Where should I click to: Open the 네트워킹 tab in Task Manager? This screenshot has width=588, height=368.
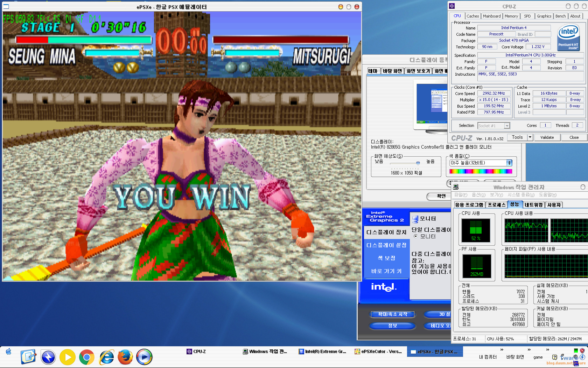[x=534, y=205]
